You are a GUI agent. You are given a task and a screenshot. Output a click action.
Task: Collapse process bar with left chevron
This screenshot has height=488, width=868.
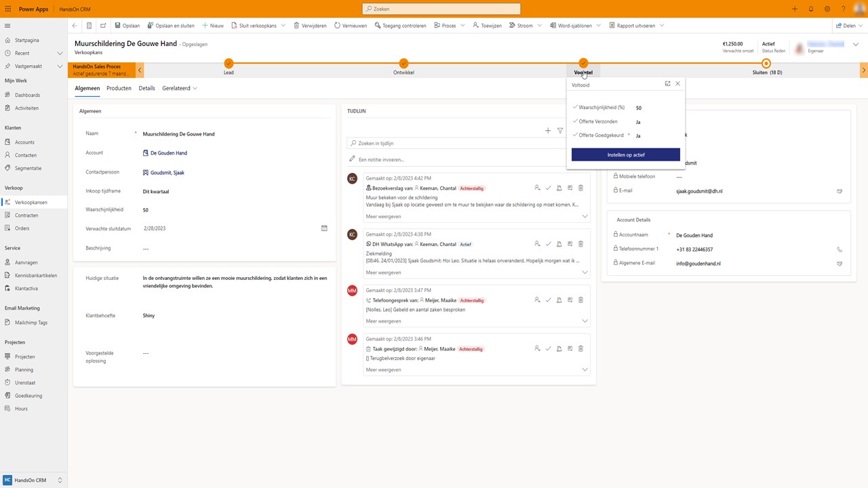click(x=140, y=70)
